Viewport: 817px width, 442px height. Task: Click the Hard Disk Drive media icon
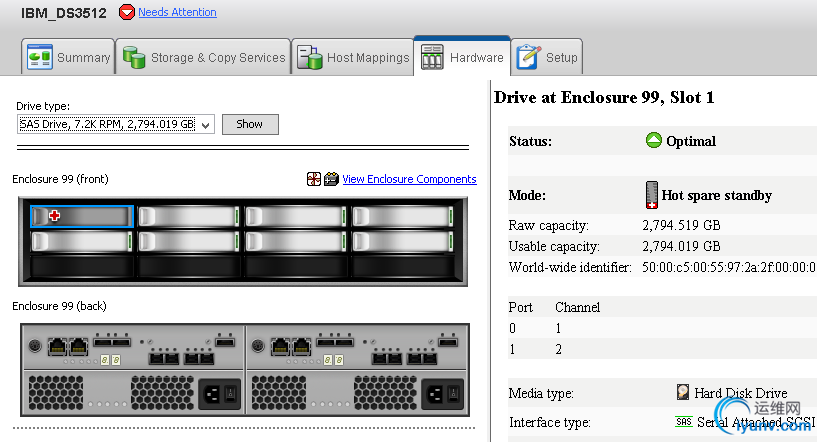pos(683,392)
